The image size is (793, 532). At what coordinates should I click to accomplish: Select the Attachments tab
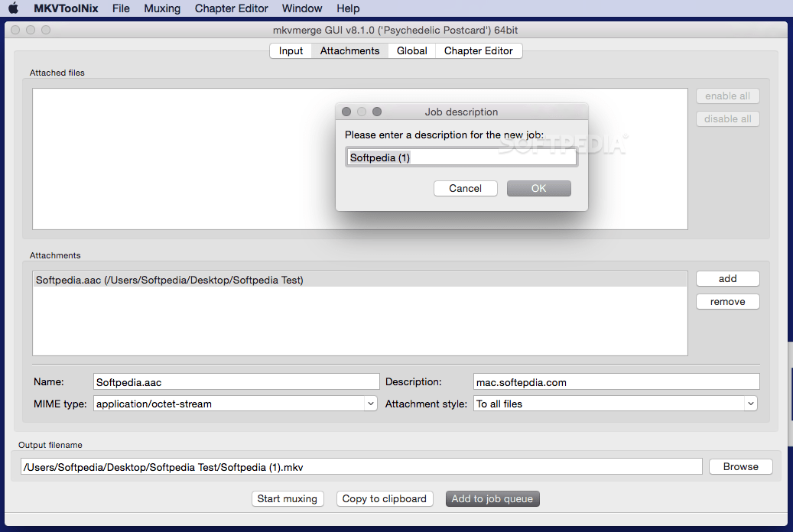tap(349, 50)
